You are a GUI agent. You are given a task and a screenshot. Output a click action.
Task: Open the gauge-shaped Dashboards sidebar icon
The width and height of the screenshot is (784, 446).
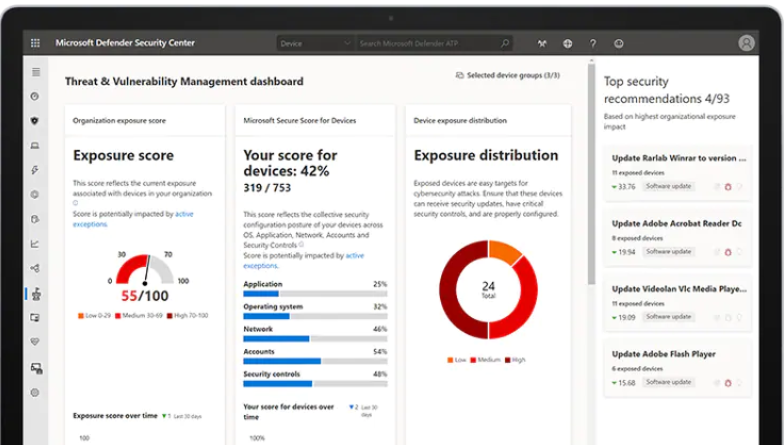click(x=34, y=96)
